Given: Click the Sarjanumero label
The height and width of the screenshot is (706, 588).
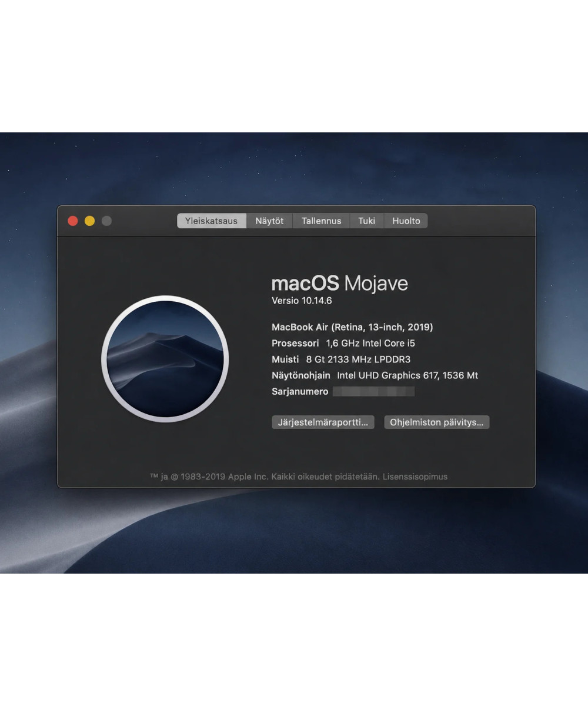Looking at the screenshot, I should [x=300, y=392].
